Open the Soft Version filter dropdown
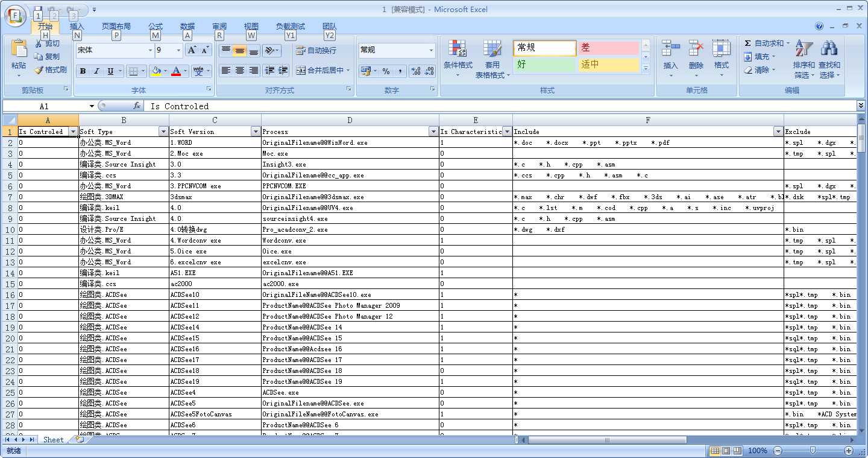Image resolution: width=868 pixels, height=458 pixels. (x=256, y=132)
